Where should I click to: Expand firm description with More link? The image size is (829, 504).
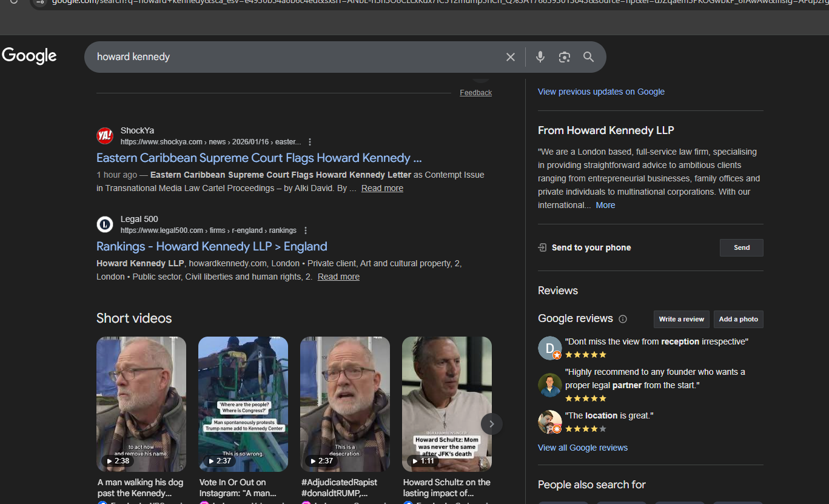point(605,205)
